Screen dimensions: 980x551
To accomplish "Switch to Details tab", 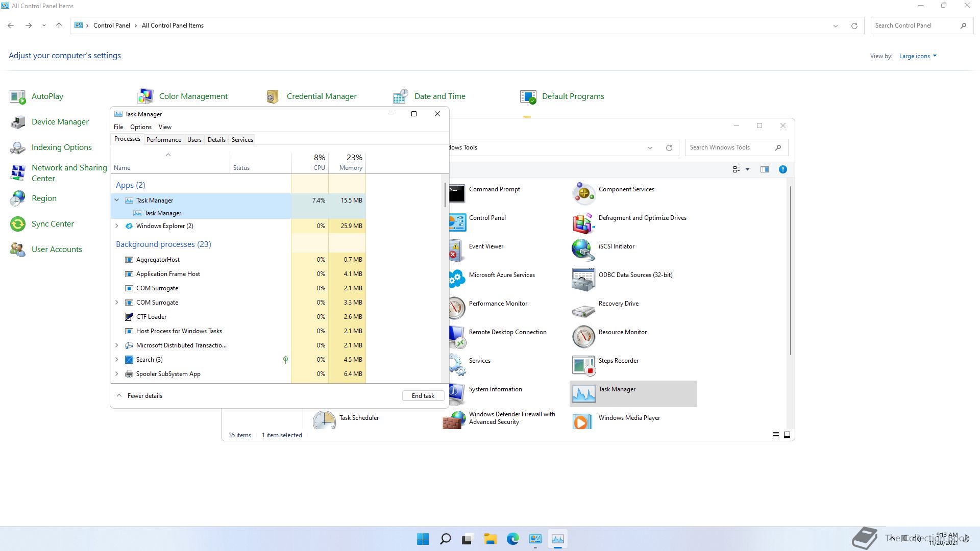I will click(x=216, y=139).
